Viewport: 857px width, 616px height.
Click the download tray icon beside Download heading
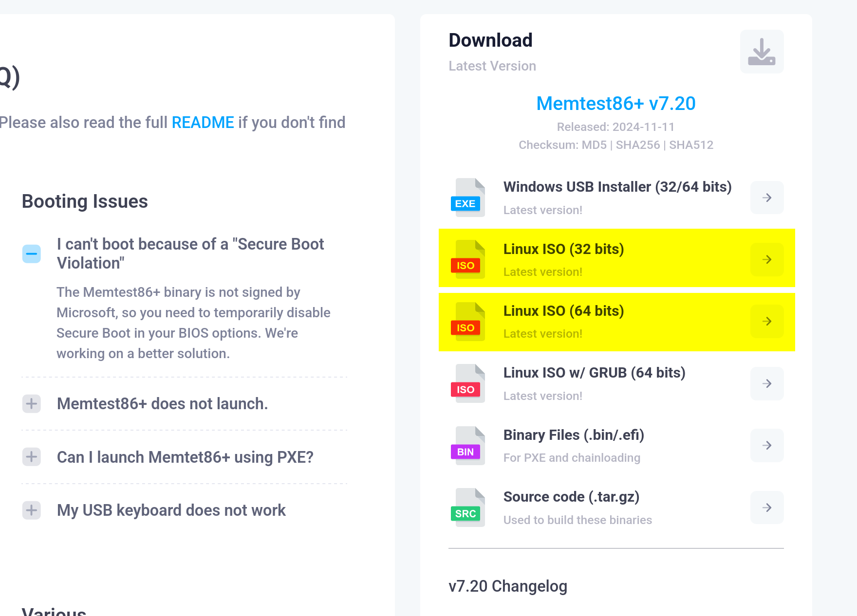[762, 52]
